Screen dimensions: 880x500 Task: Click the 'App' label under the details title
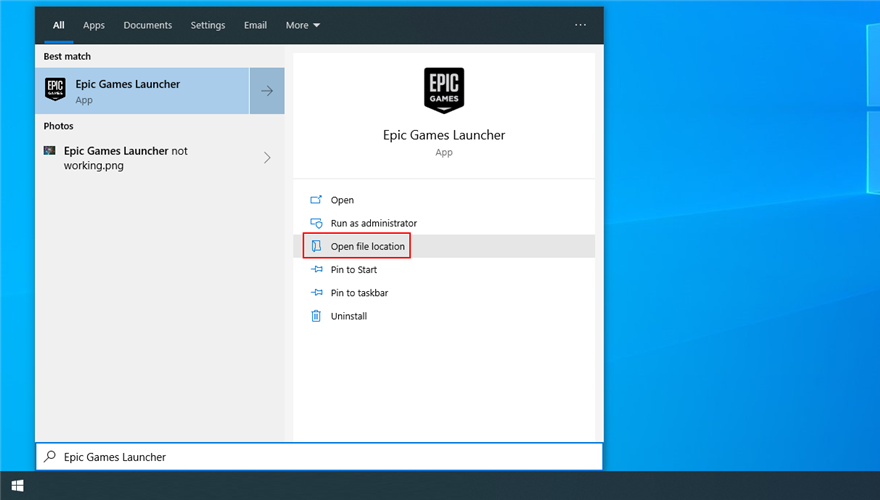click(x=444, y=153)
